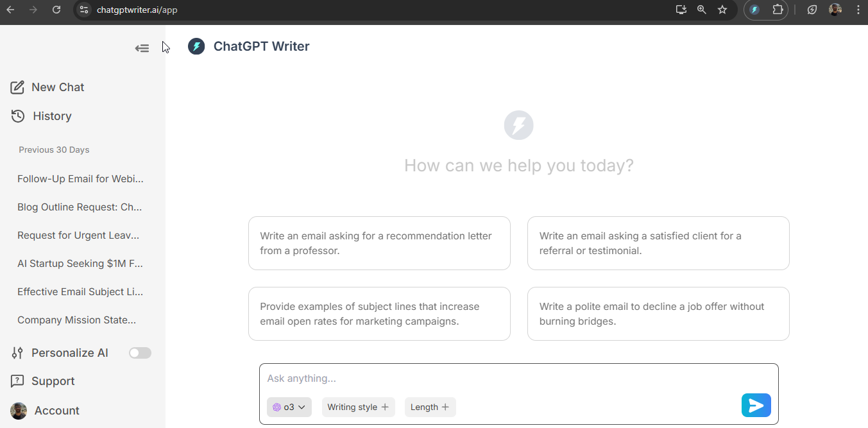Send message with the blue arrow button

[756, 406]
